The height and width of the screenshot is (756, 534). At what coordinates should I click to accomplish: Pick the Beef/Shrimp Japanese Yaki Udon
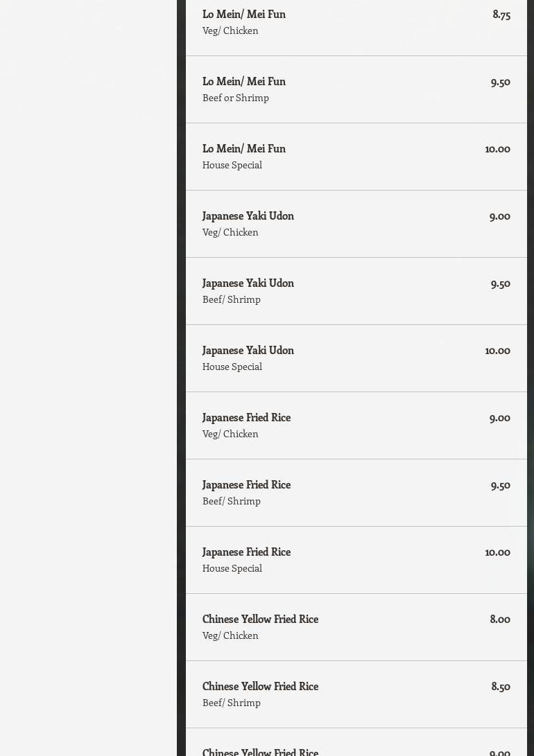coord(248,283)
